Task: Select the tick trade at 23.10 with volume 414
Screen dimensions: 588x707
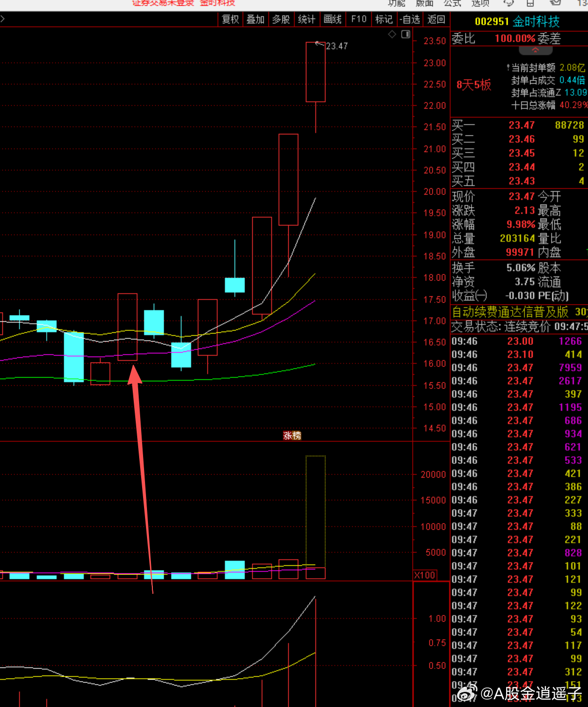Action: click(x=517, y=354)
